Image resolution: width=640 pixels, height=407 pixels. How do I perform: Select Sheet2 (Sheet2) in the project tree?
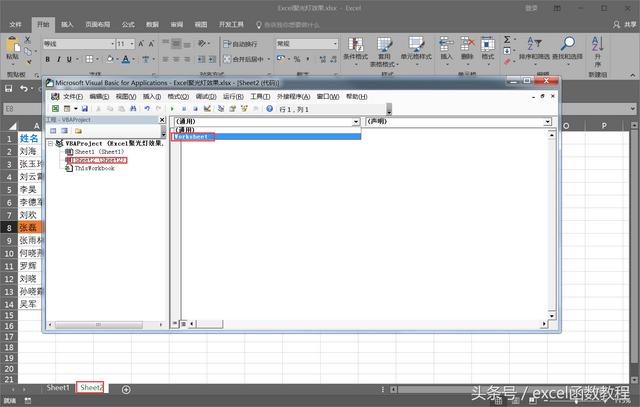100,160
